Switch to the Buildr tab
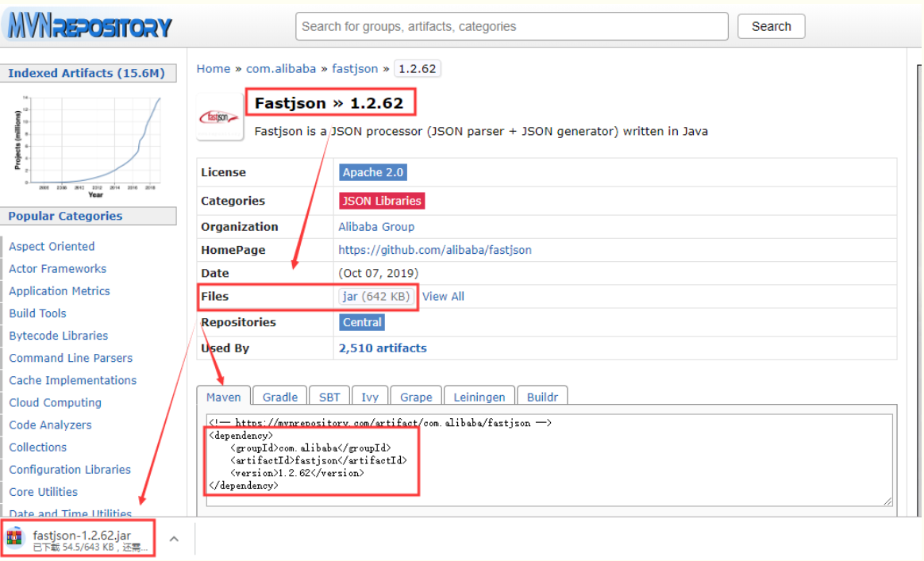The width and height of the screenshot is (924, 561). pos(542,397)
